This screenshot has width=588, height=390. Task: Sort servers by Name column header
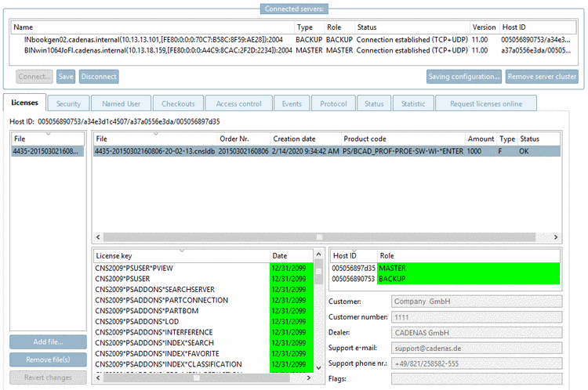tap(152, 27)
